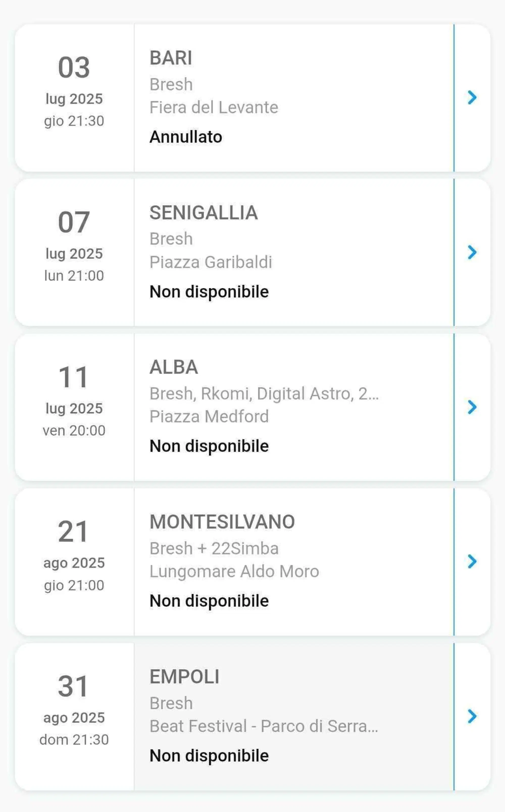Open the Montesilvano event chevron arrow

472,561
